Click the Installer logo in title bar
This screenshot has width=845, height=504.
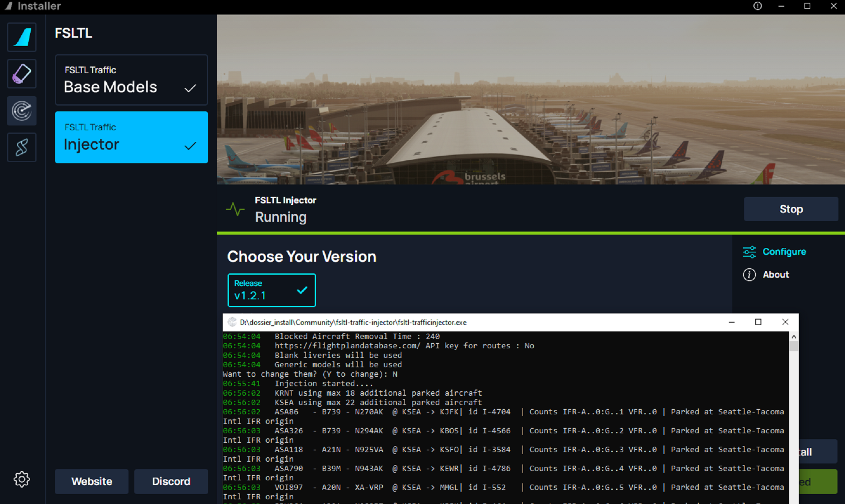point(8,6)
